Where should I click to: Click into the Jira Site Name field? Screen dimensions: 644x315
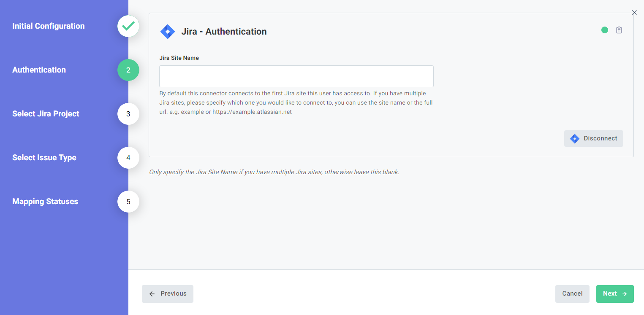[296, 76]
